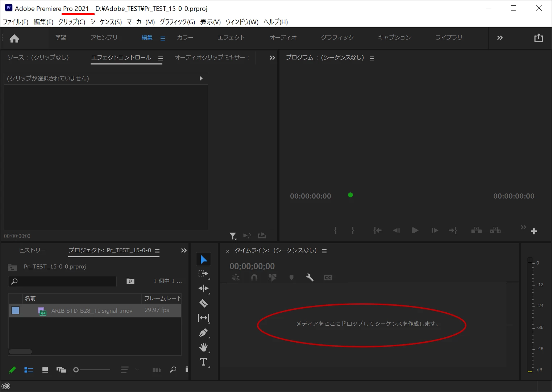The height and width of the screenshot is (392, 552).
Task: Toggle insert sequences as nests
Action: tap(236, 278)
